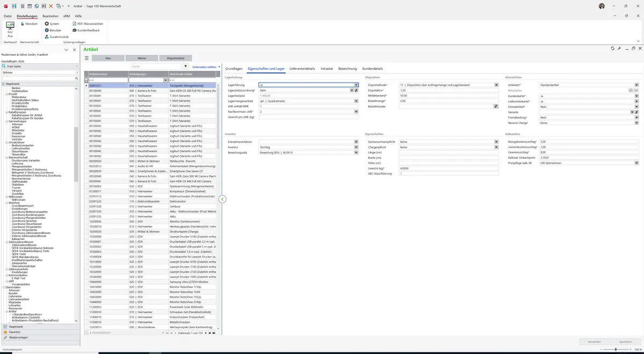Click the calculator quick access icon
The image size is (644, 354).
[x=23, y=6]
